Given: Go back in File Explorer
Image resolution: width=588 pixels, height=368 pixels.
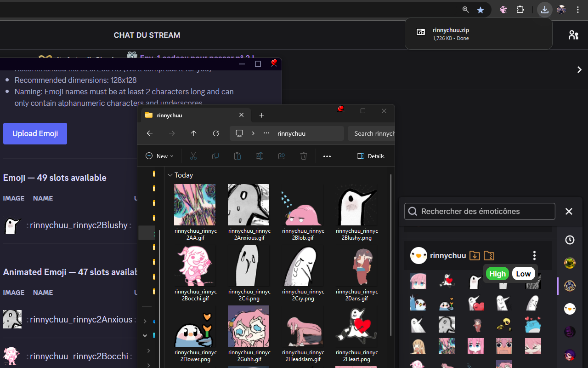Looking at the screenshot, I should [150, 133].
